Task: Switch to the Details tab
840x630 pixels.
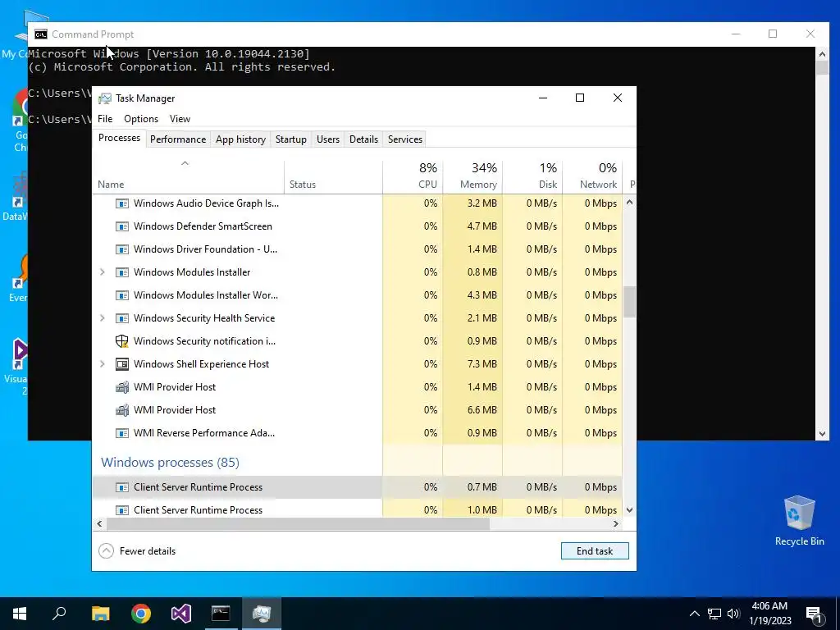Action: point(363,139)
